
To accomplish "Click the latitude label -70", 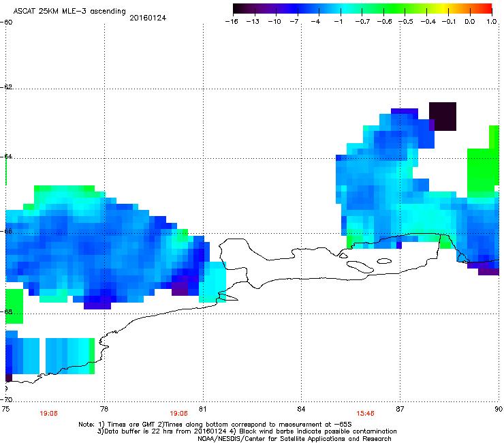I will (x=6, y=399).
